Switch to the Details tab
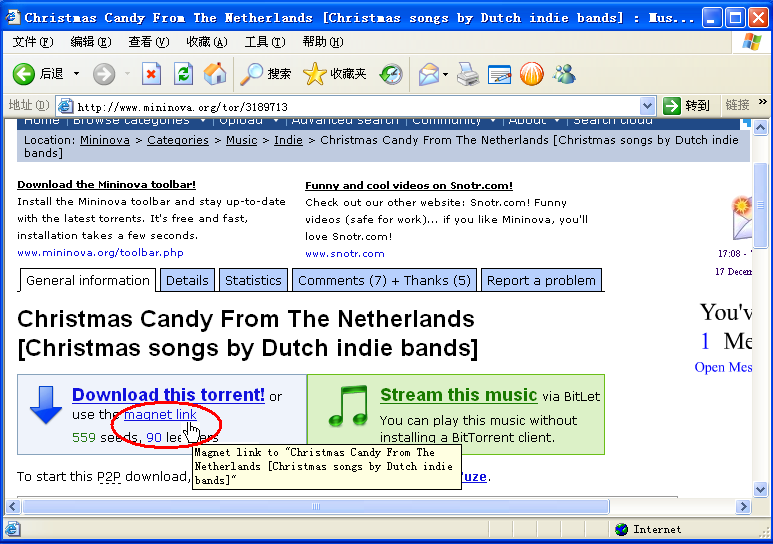This screenshot has width=773, height=544. click(x=187, y=280)
